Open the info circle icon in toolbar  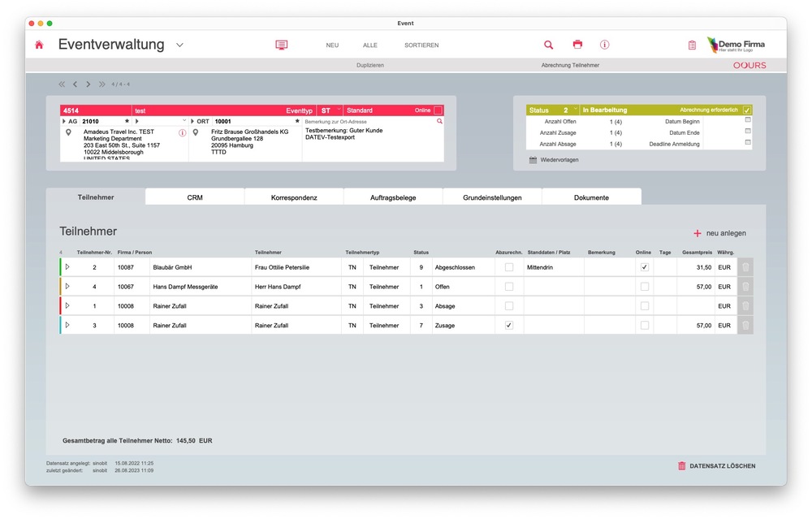coord(604,45)
